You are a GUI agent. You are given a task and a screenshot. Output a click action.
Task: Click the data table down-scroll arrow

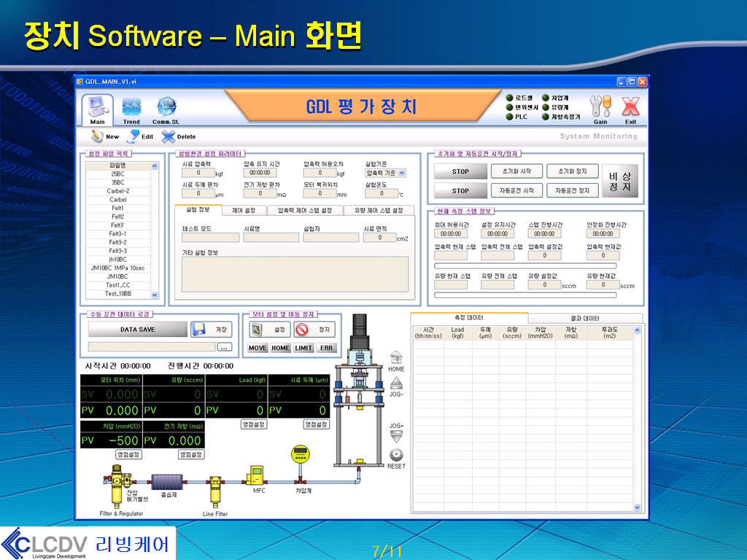click(x=638, y=507)
